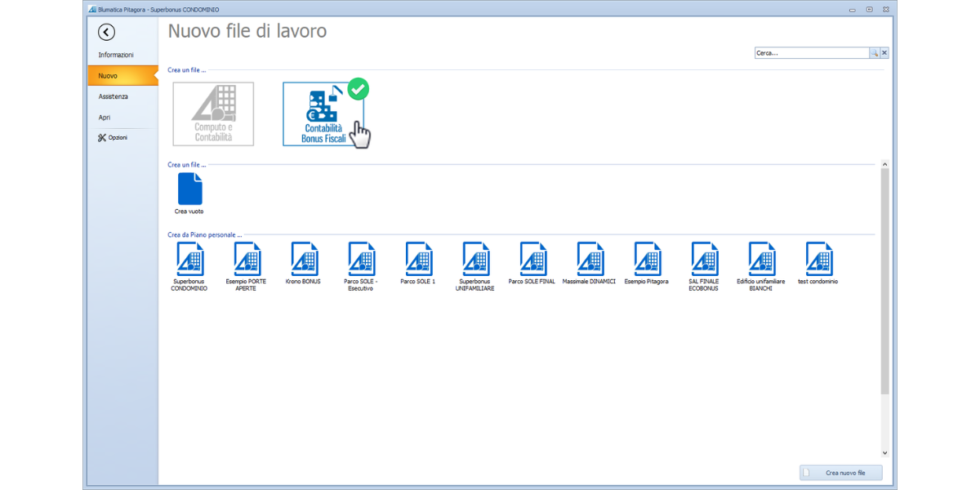The image size is (980, 490).
Task: Click the scrollbar up arrow
Action: tap(885, 165)
